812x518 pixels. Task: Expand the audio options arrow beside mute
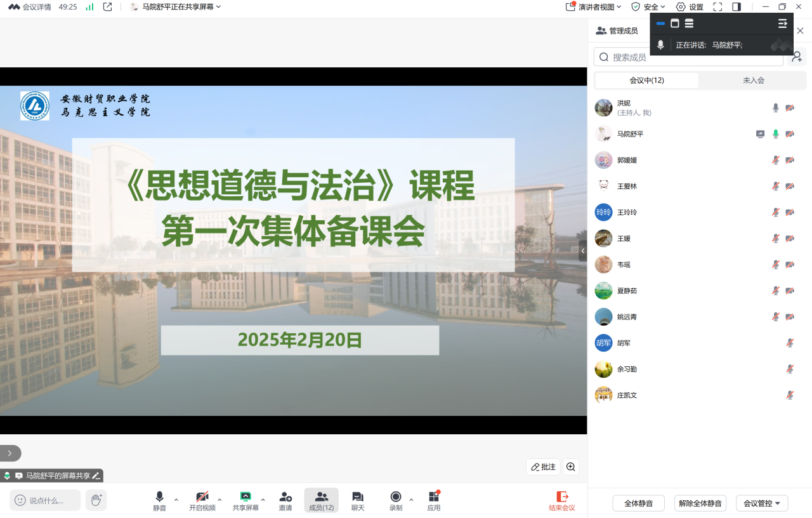point(176,500)
